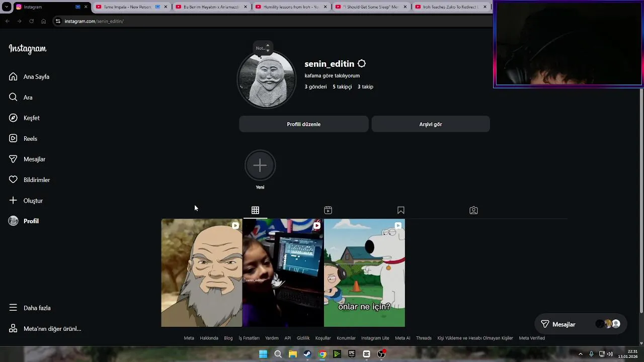The width and height of the screenshot is (644, 362).
Task: Open the Threads footer link
Action: [x=424, y=338]
